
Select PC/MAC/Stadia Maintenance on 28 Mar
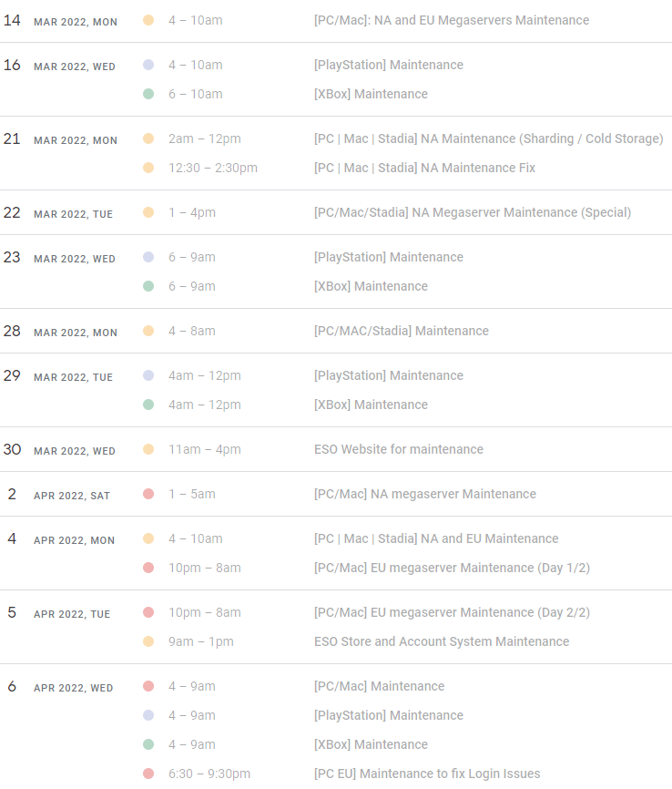click(402, 331)
